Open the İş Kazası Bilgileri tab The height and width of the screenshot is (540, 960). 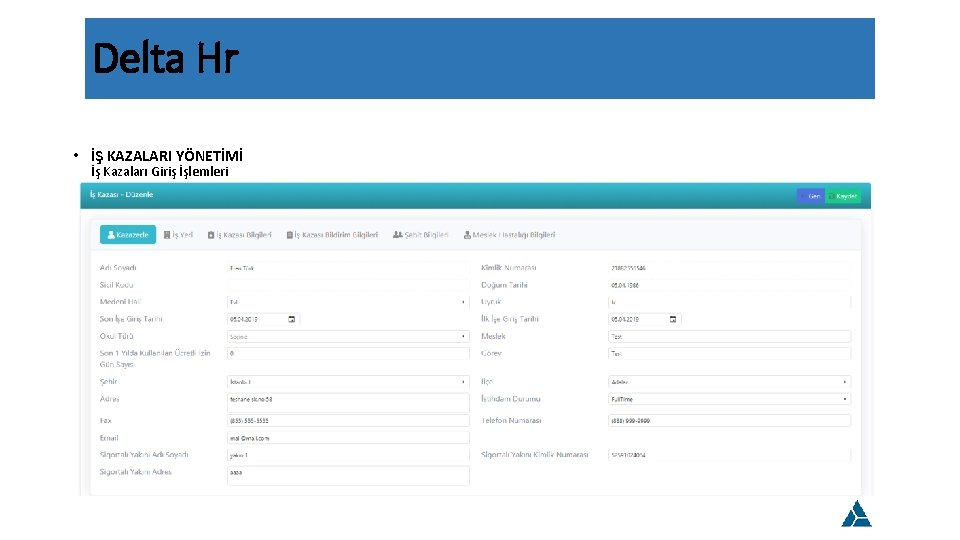239,234
